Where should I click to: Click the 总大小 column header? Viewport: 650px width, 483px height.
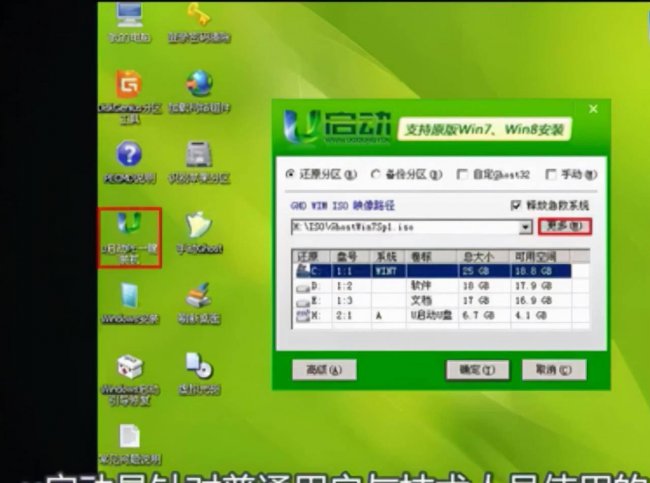click(x=484, y=257)
